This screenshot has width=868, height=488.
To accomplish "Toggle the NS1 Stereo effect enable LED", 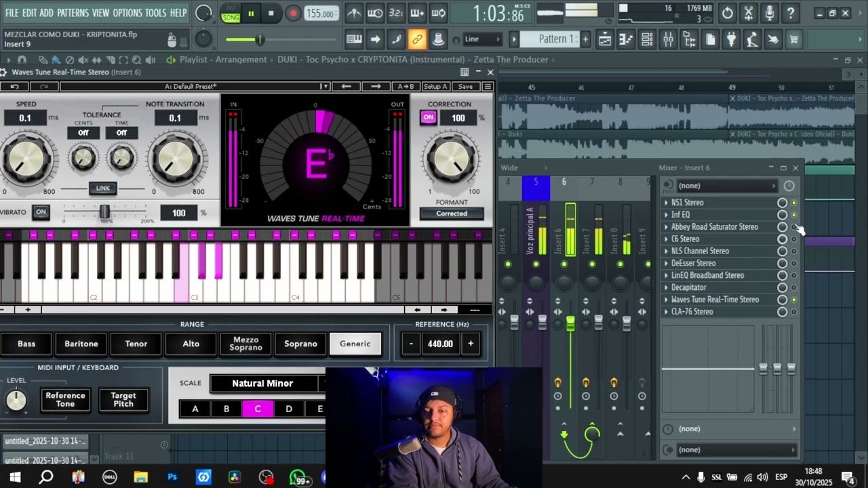I will click(x=793, y=203).
